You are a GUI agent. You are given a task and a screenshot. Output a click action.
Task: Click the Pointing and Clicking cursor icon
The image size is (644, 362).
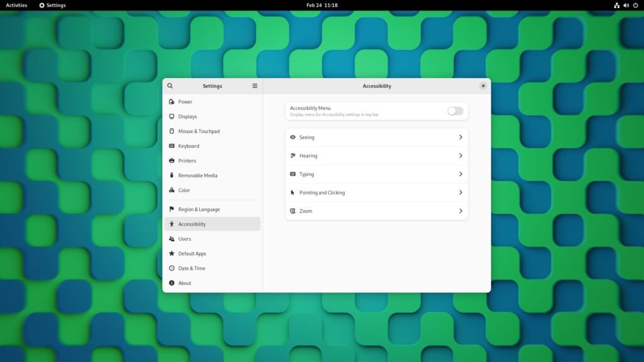[293, 192]
